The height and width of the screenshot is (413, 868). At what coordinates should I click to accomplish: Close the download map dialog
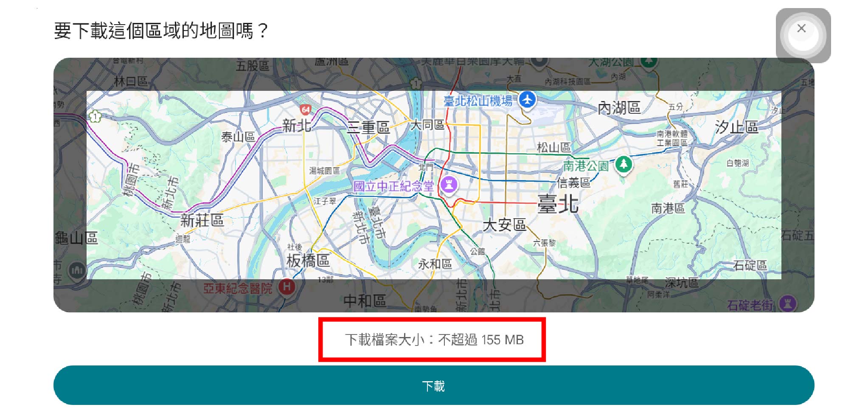(x=801, y=29)
